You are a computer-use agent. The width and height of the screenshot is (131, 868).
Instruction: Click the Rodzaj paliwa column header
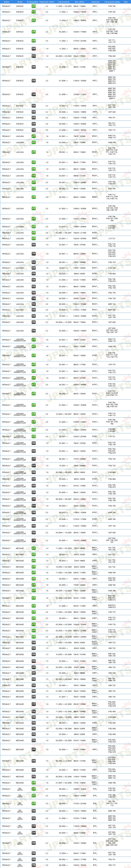[33, 2]
